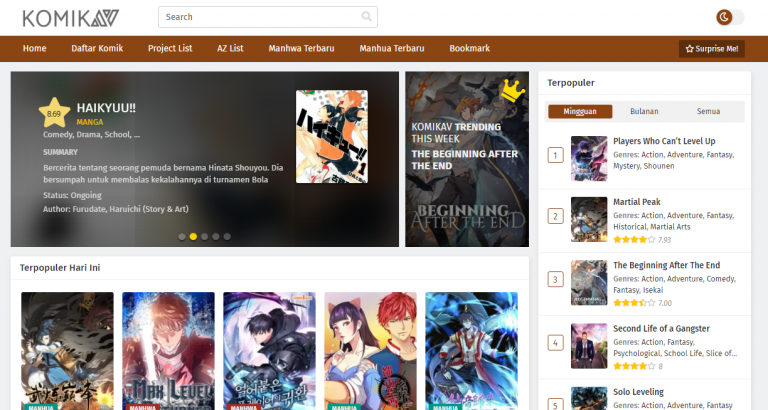Open Max Level comic card

(168, 351)
